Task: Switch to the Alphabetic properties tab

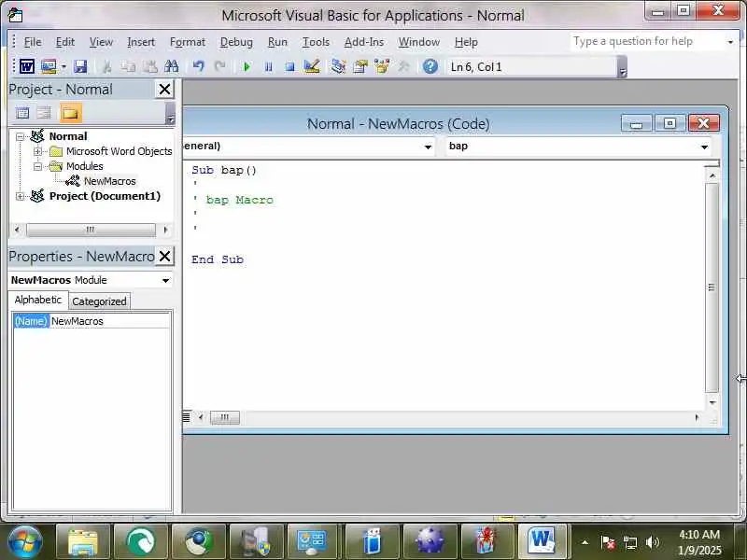Action: tap(38, 300)
